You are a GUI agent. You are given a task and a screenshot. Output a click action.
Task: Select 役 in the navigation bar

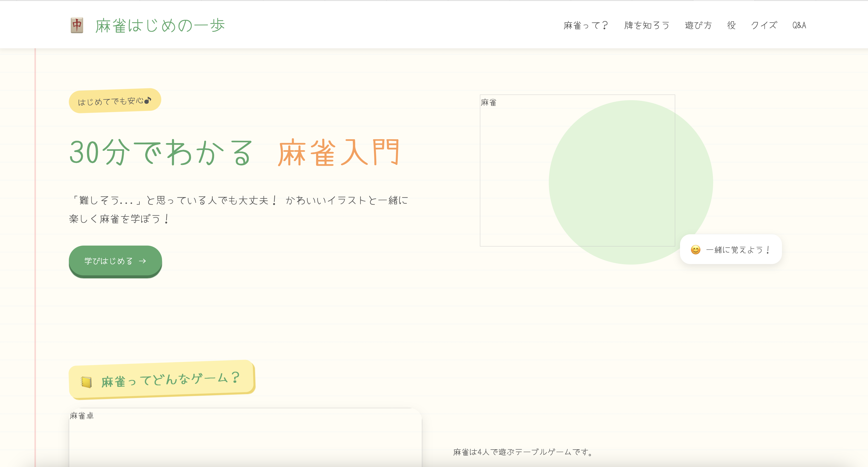tap(731, 25)
